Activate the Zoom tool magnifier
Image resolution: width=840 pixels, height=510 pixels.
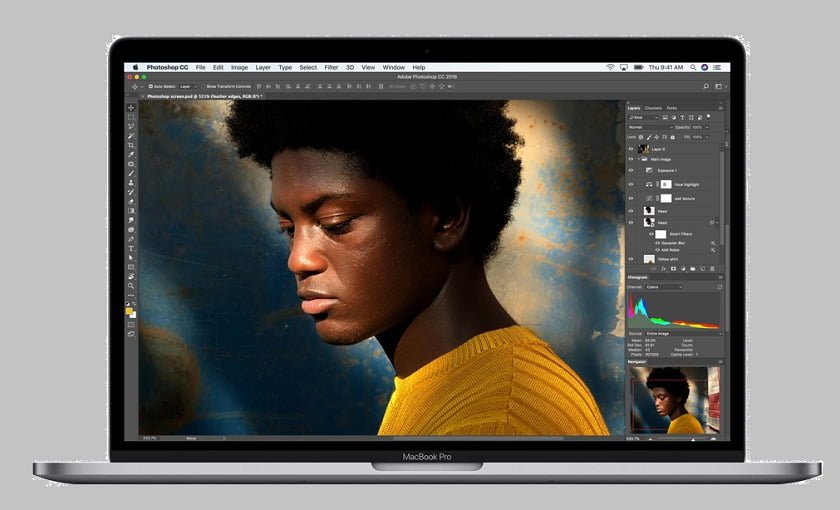pyautogui.click(x=131, y=286)
